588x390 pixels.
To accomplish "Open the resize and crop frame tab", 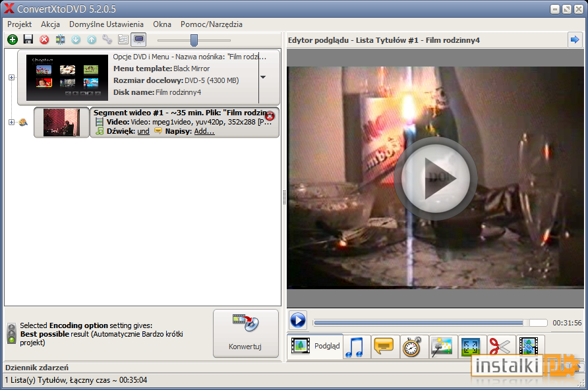I will point(471,347).
